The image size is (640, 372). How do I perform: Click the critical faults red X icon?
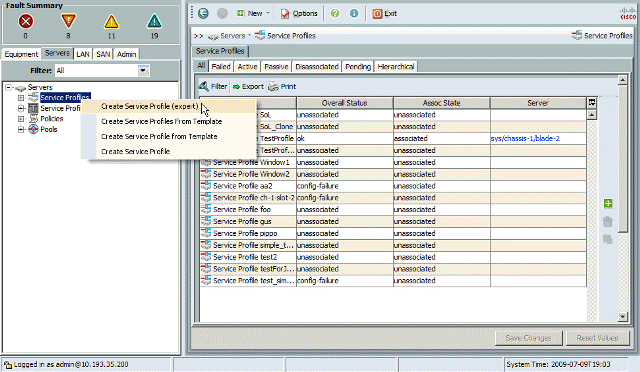click(x=26, y=21)
